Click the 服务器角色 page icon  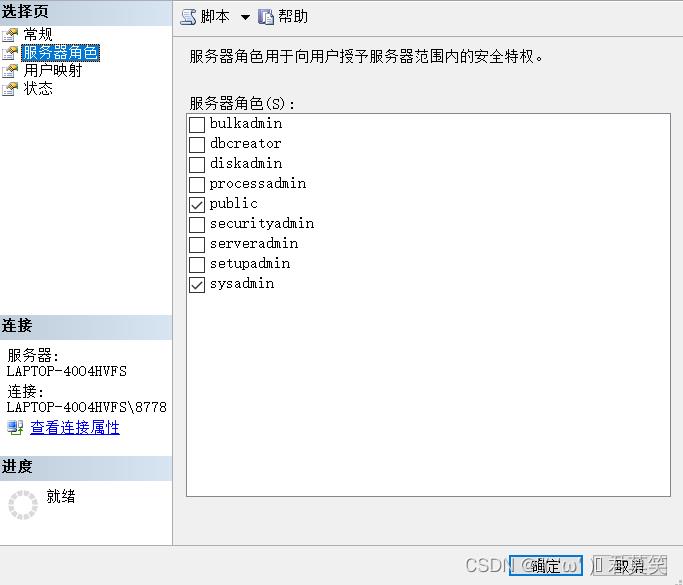(10, 53)
